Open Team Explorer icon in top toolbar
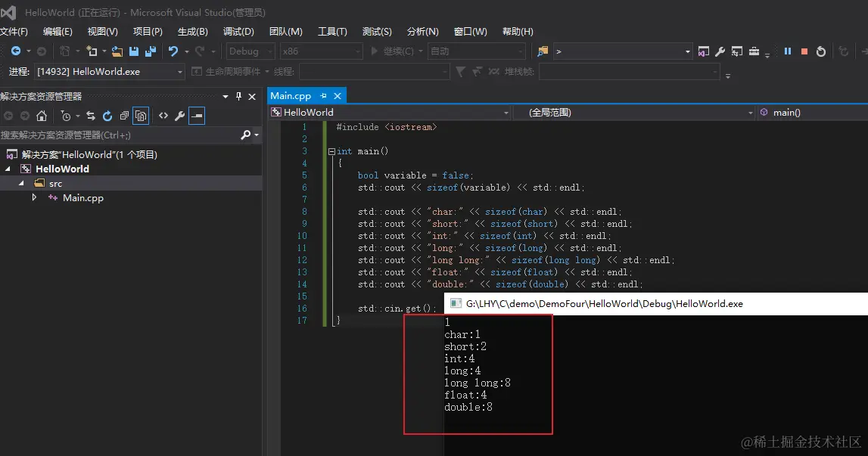868x456 pixels. [737, 51]
